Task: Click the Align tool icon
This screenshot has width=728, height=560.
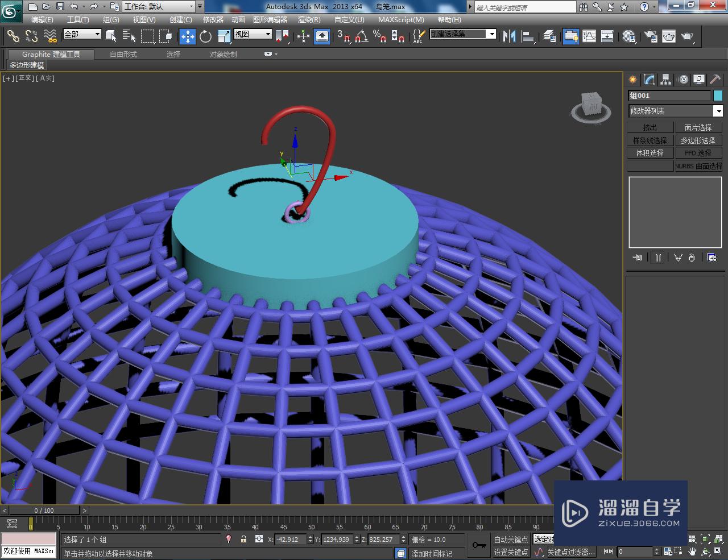Action: click(x=528, y=36)
